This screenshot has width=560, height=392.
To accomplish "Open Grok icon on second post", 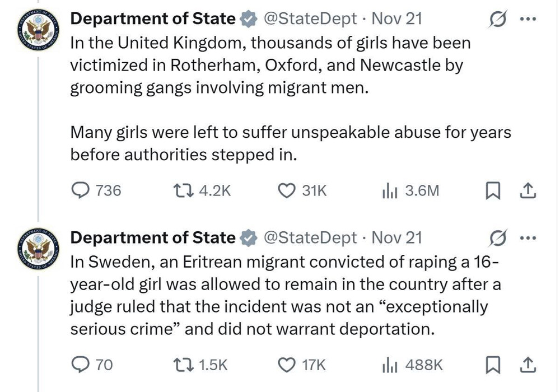I will point(496,238).
